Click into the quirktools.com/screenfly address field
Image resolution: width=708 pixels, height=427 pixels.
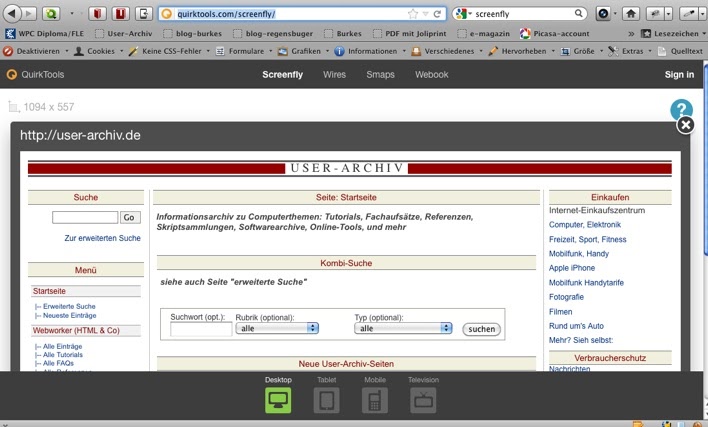click(289, 14)
